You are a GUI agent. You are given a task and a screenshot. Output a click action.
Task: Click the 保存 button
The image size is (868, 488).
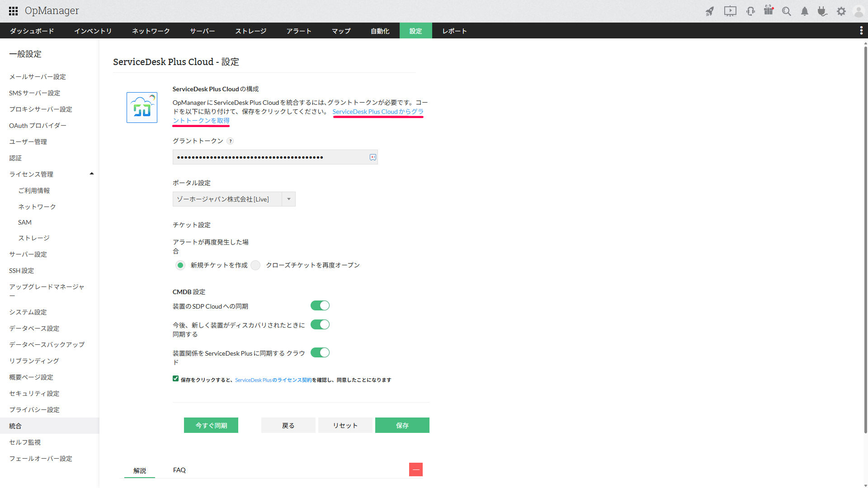click(402, 425)
